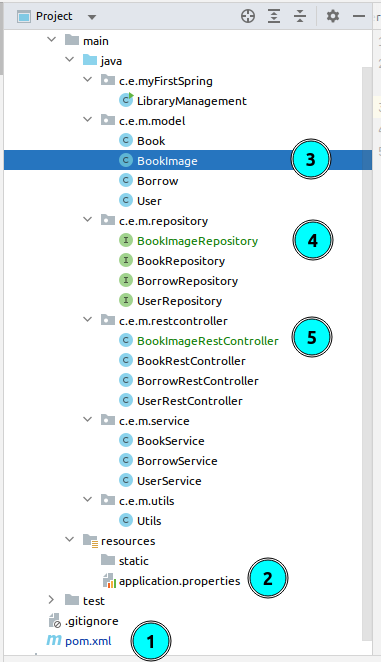Select the Book class name
The height and width of the screenshot is (662, 381).
[x=151, y=141]
